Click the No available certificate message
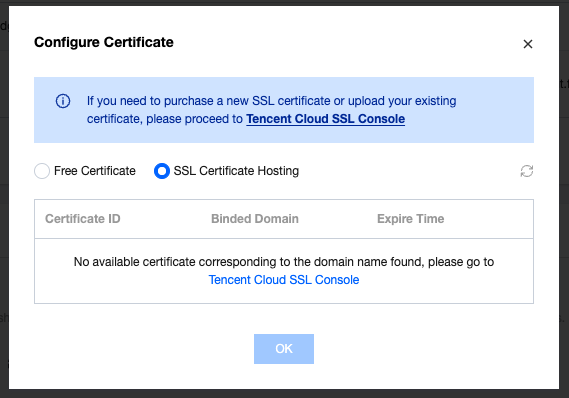This screenshot has height=398, width=569. click(284, 262)
